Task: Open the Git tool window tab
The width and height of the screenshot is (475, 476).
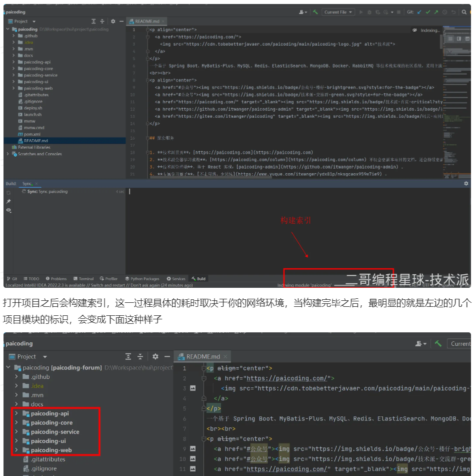Action: (x=12, y=279)
